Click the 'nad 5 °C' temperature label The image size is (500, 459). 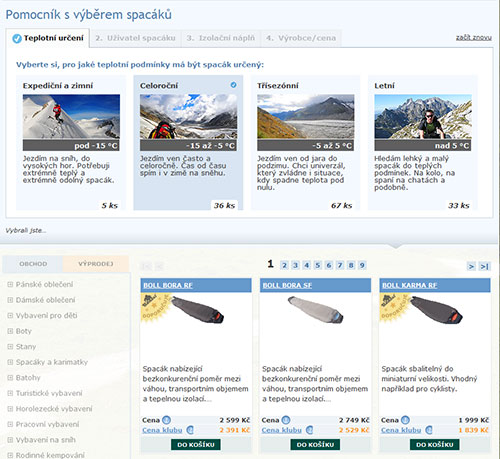452,146
